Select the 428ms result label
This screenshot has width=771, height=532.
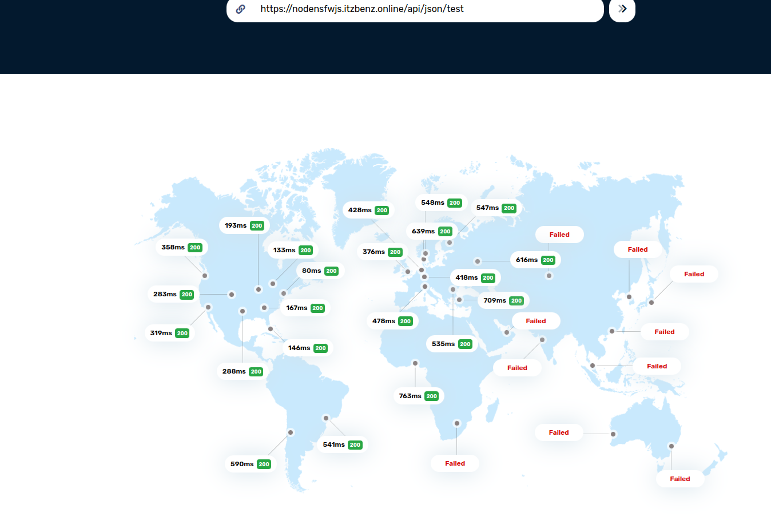coord(368,210)
